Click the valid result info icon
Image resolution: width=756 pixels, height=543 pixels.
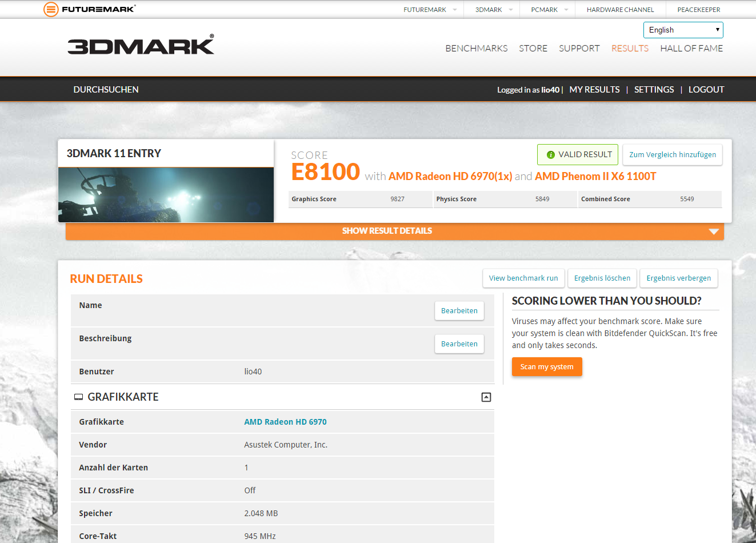tap(551, 155)
